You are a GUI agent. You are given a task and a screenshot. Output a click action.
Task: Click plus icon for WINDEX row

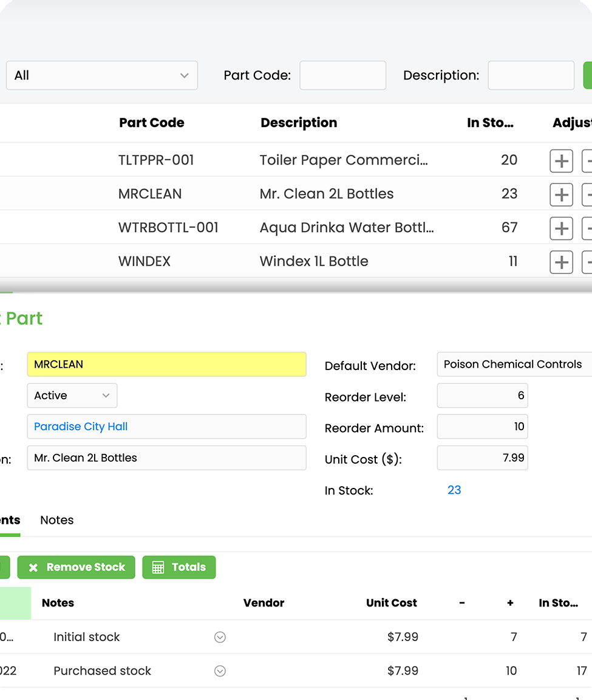coord(561,262)
